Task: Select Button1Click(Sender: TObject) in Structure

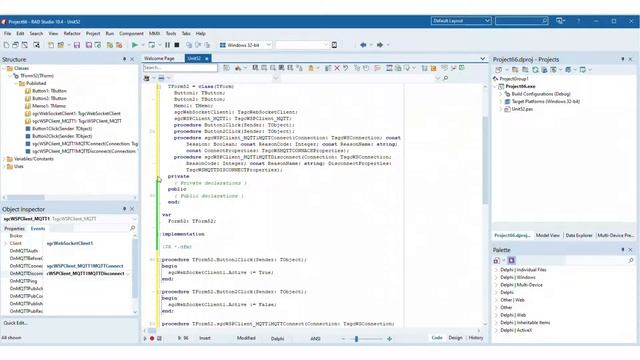Action: click(x=62, y=129)
